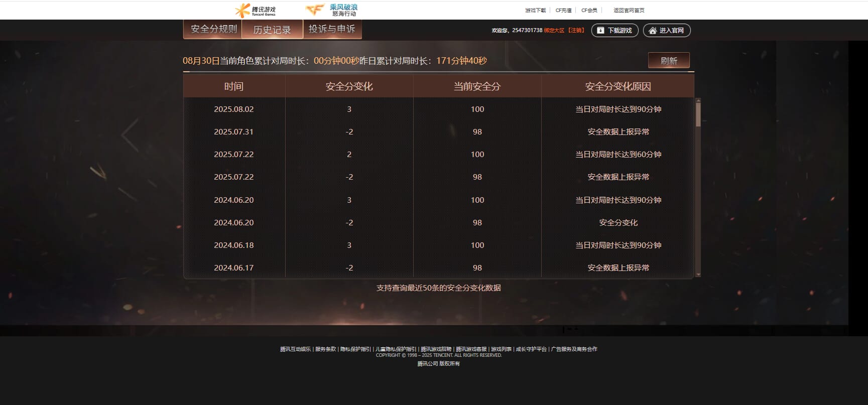Click the Tencent Games logo

point(255,10)
